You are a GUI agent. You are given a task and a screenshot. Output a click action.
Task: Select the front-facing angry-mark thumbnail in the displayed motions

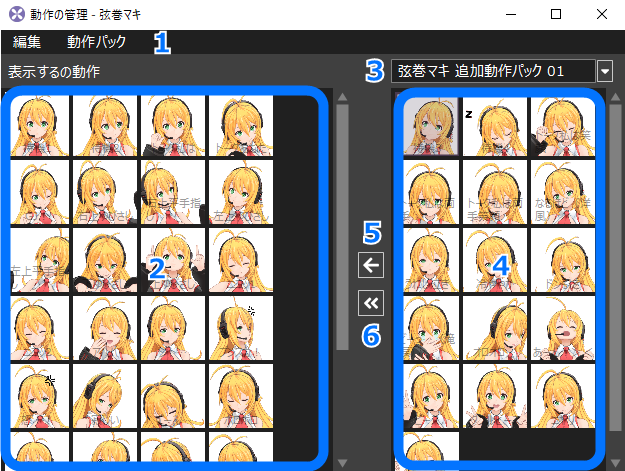39,396
